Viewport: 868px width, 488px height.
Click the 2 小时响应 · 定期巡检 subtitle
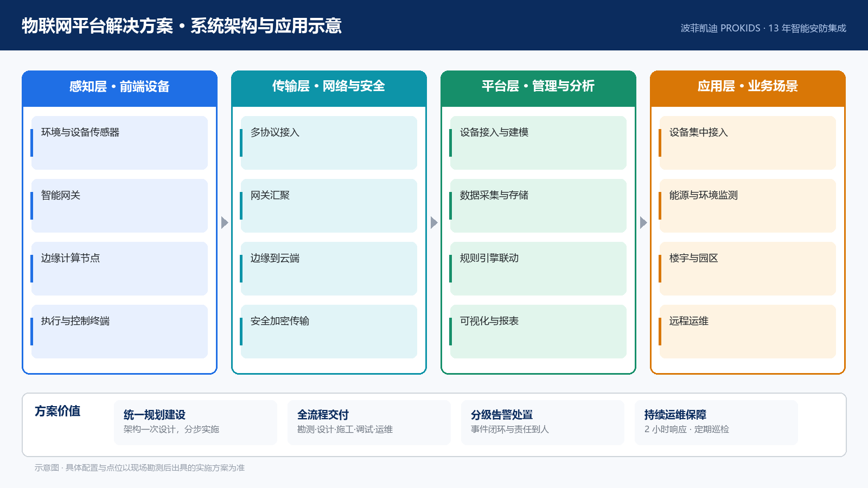687,429
